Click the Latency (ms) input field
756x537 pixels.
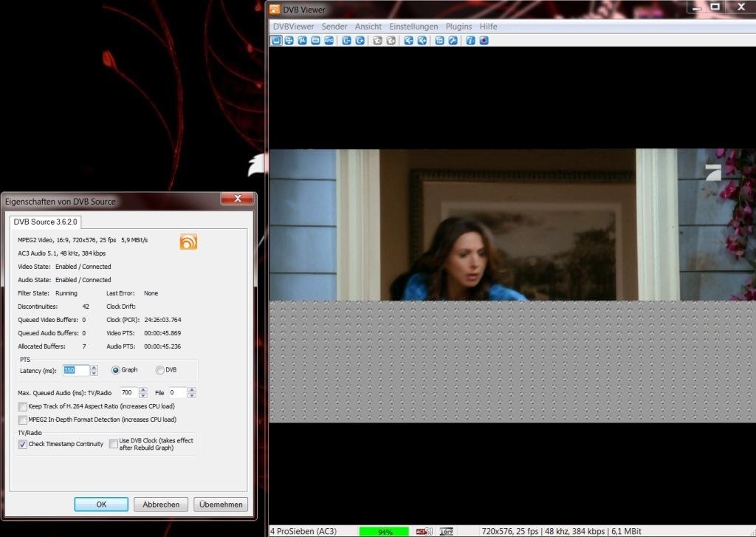(x=76, y=371)
